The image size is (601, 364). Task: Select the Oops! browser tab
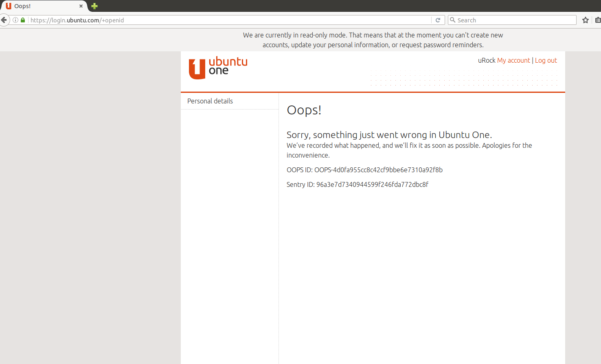coord(44,6)
